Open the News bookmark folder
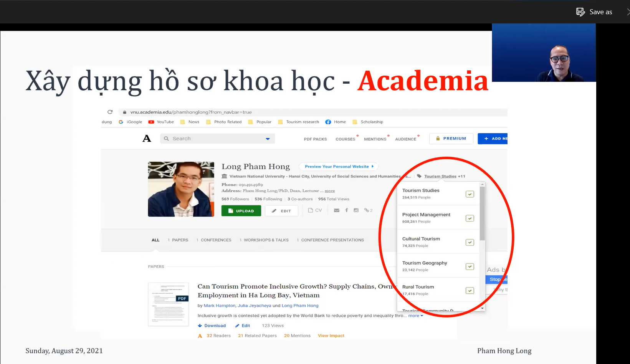The height and width of the screenshot is (364, 630). click(190, 122)
